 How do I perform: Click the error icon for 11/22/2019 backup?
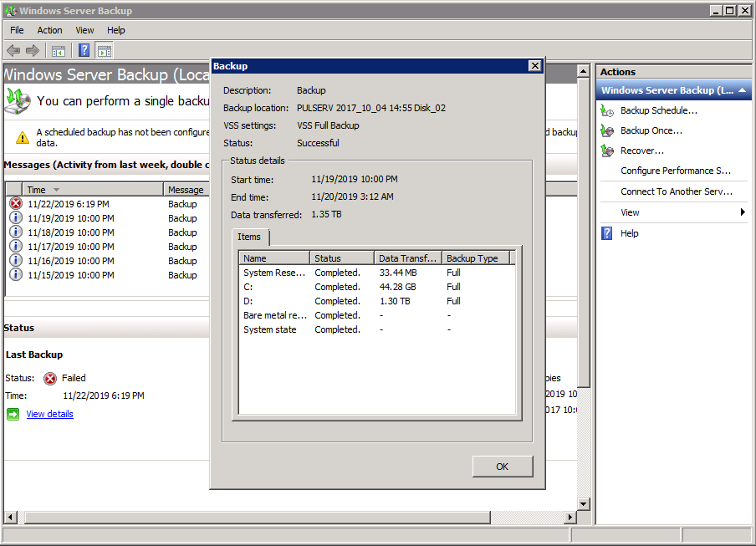coord(16,204)
